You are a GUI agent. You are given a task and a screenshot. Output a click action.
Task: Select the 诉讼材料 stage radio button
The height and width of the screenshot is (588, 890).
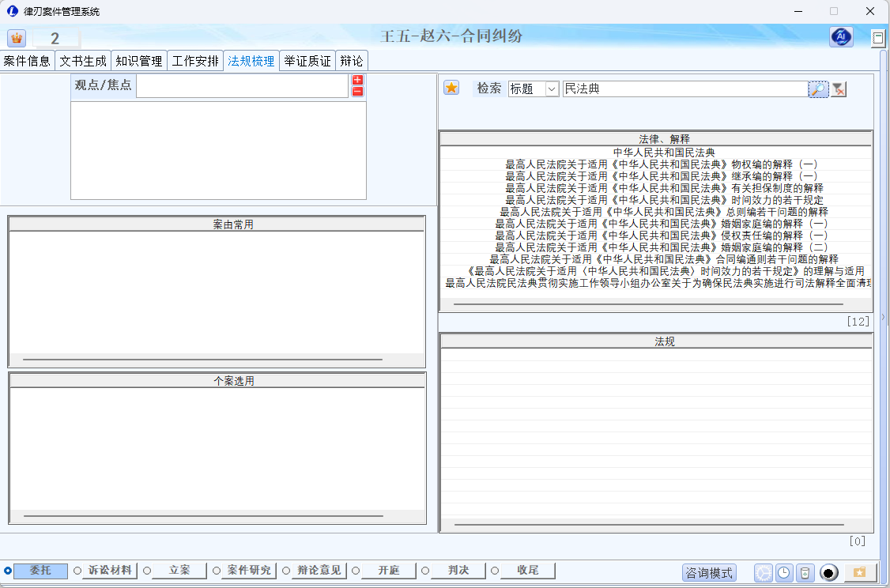[x=77, y=571]
